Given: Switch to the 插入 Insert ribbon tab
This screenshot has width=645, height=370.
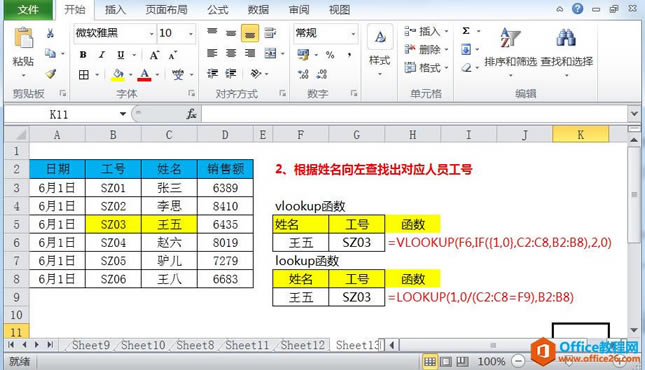Looking at the screenshot, I should [115, 10].
